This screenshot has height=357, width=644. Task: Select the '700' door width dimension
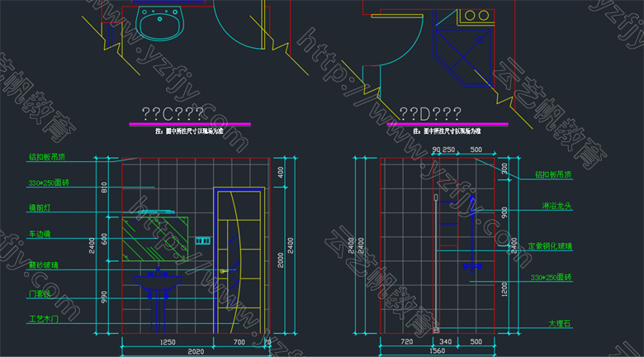click(x=239, y=342)
